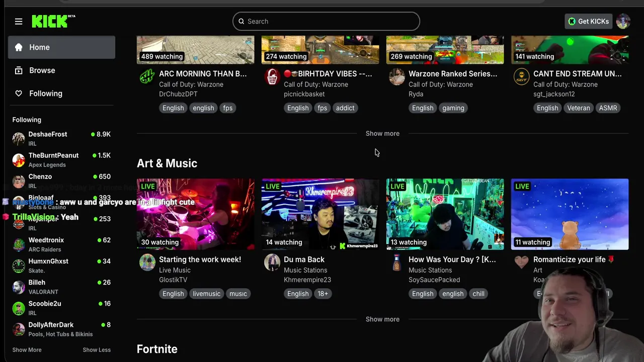Click sgt_jackson12's channel avatar

[x=522, y=76]
